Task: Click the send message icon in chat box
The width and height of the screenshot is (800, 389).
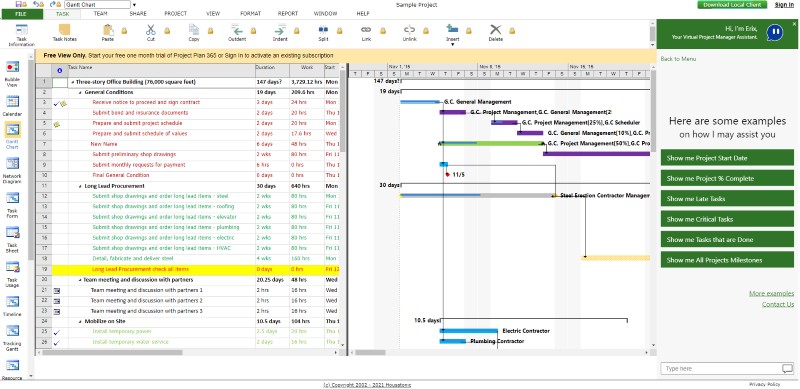Action: tap(787, 369)
